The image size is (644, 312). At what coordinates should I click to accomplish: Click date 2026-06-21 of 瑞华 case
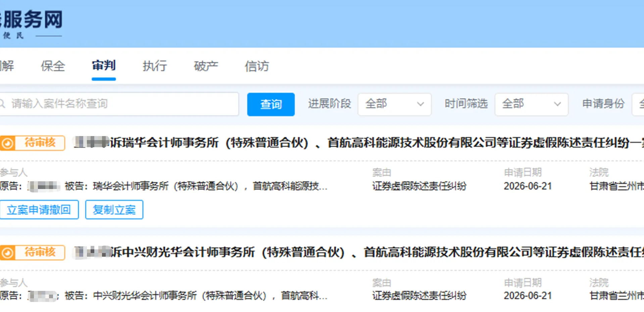click(x=528, y=186)
